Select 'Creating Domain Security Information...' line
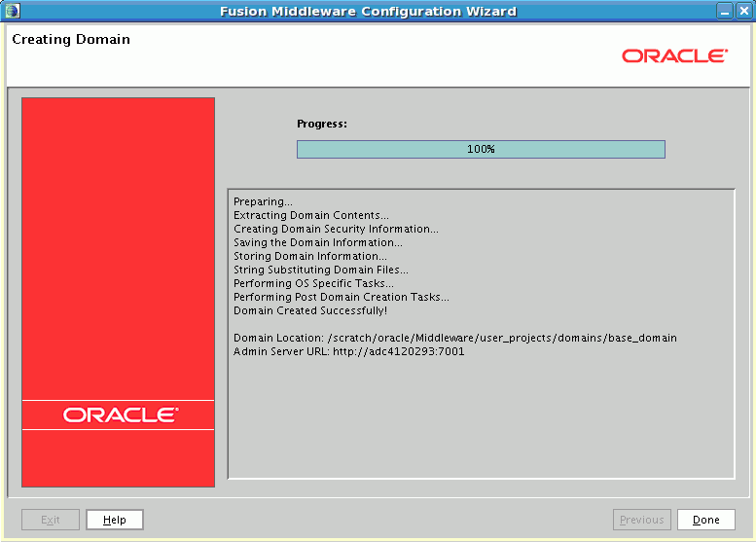Viewport: 756px width, 542px height. click(x=336, y=229)
